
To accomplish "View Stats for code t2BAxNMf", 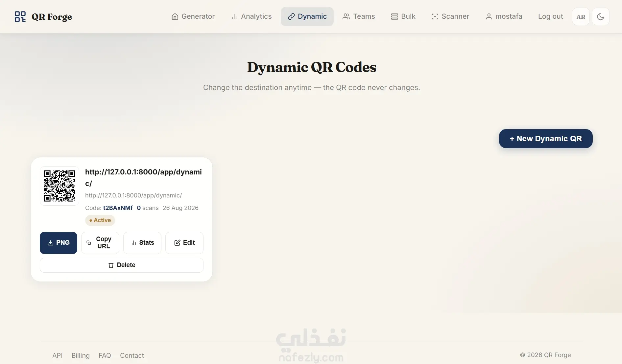I will click(142, 243).
